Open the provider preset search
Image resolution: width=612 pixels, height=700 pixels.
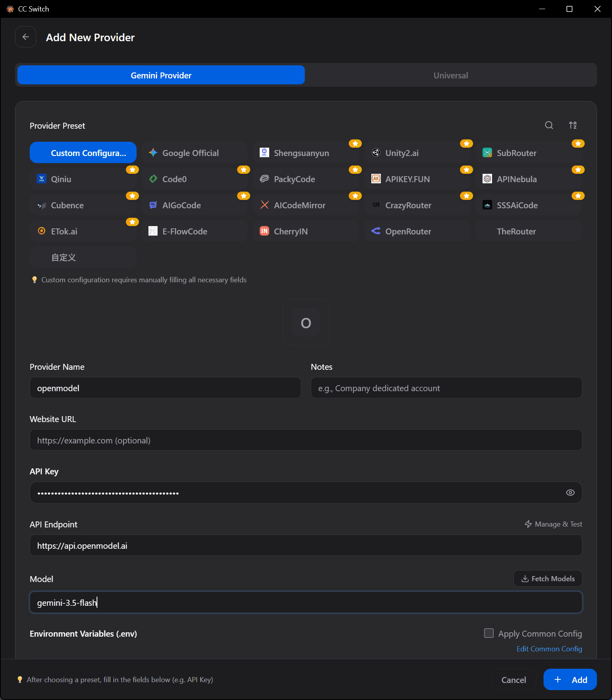[x=549, y=125]
